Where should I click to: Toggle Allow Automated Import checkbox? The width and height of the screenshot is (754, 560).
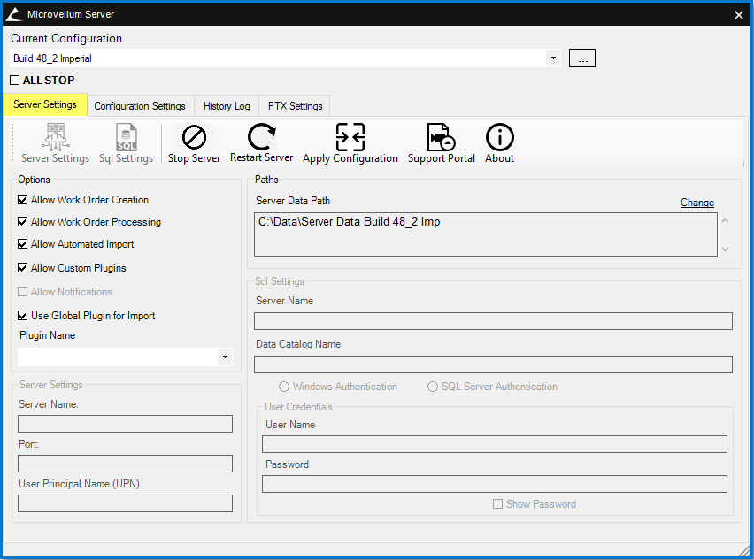click(x=23, y=244)
